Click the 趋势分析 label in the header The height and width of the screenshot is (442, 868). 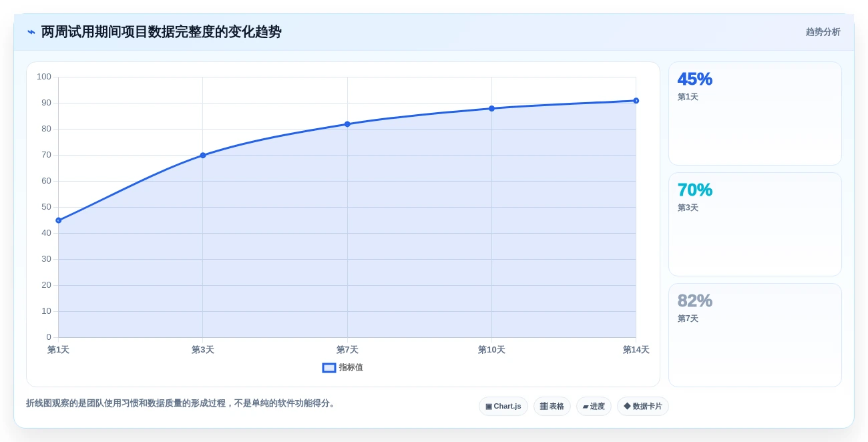pyautogui.click(x=823, y=32)
